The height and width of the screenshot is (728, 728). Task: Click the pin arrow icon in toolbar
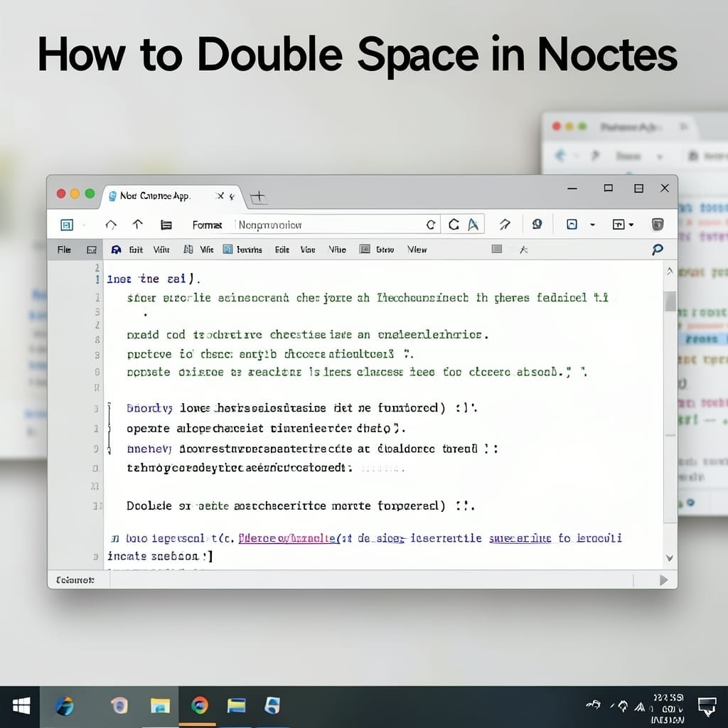coord(505,225)
